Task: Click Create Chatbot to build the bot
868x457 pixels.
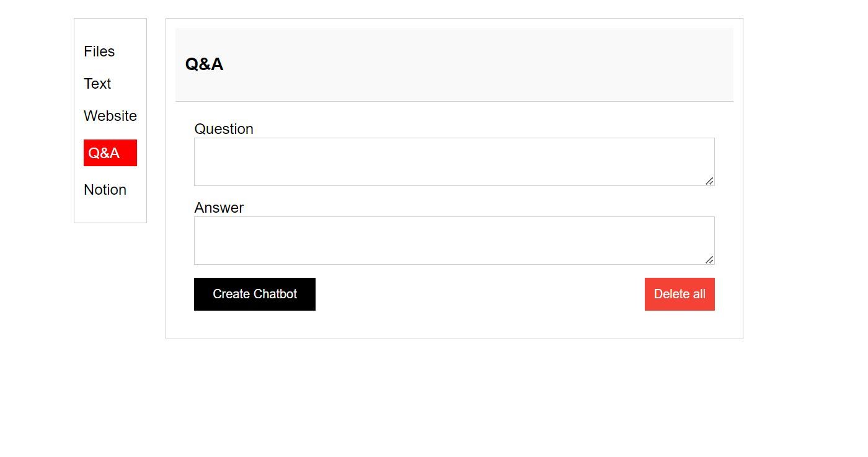Action: pyautogui.click(x=255, y=294)
